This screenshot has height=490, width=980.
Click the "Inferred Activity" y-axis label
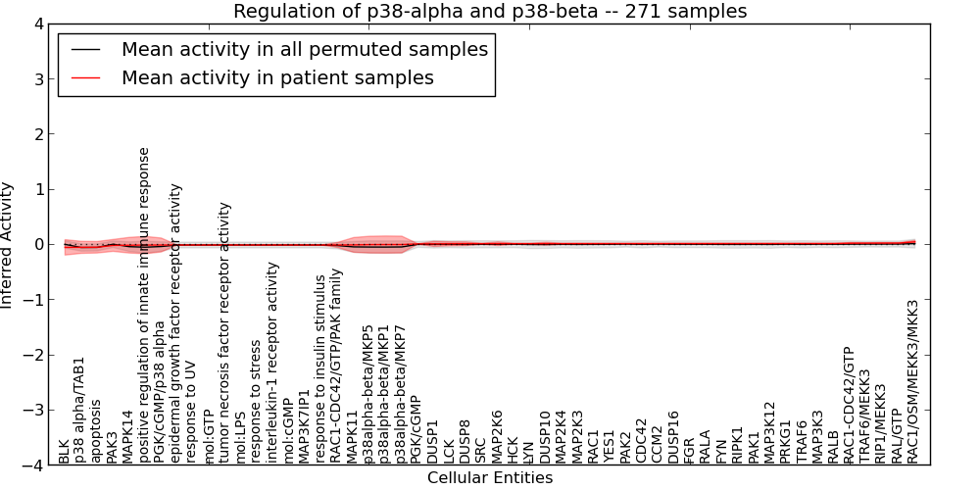click(x=8, y=244)
